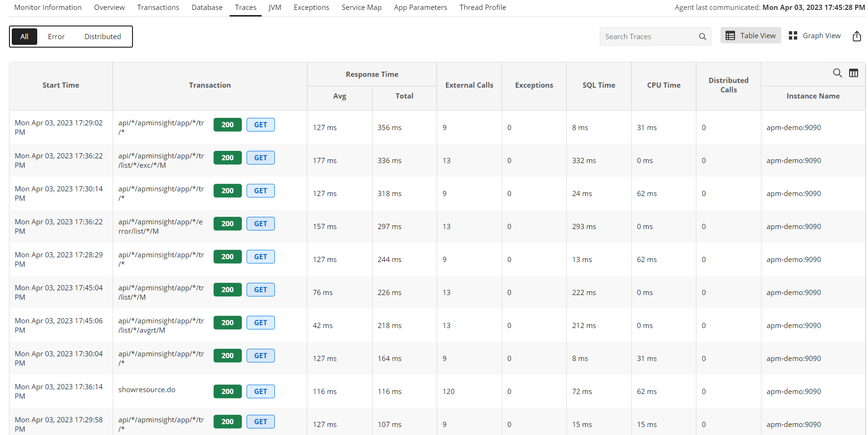This screenshot has width=868, height=435.
Task: Select the All traces filter
Action: click(24, 36)
